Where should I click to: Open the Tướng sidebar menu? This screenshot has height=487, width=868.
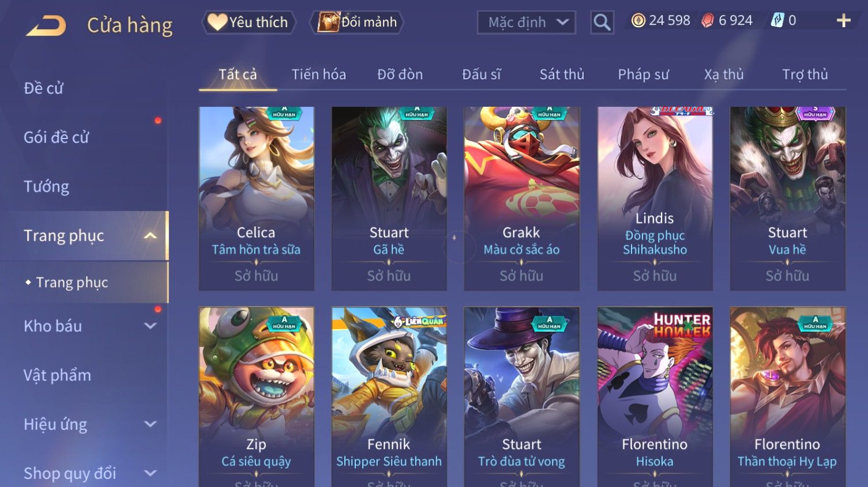47,186
